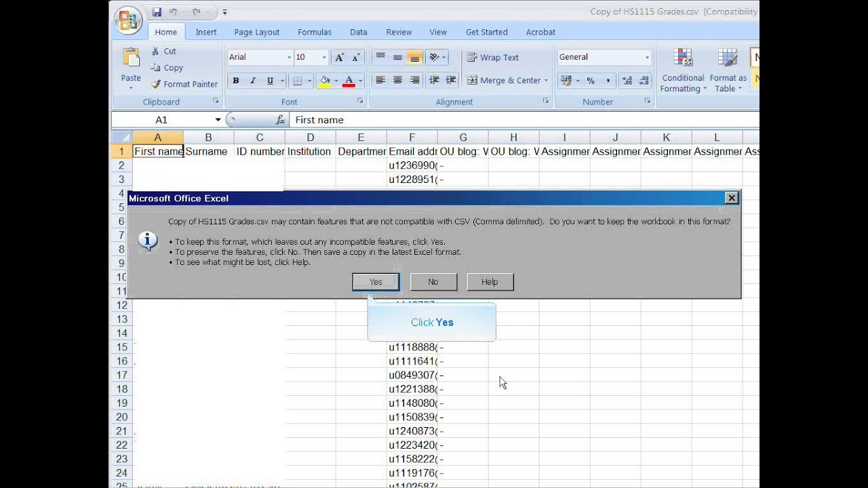Toggle Bottom Align vertical alignment
The image size is (868, 488).
[414, 58]
